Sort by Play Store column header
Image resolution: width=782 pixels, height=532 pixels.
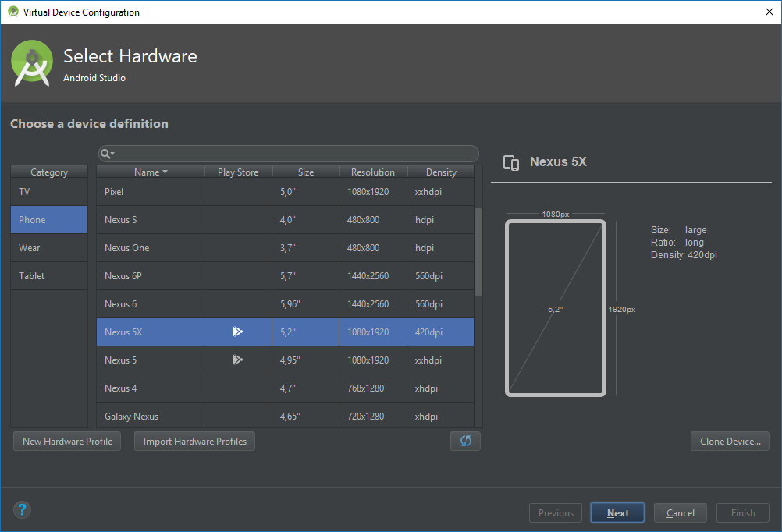click(x=238, y=172)
